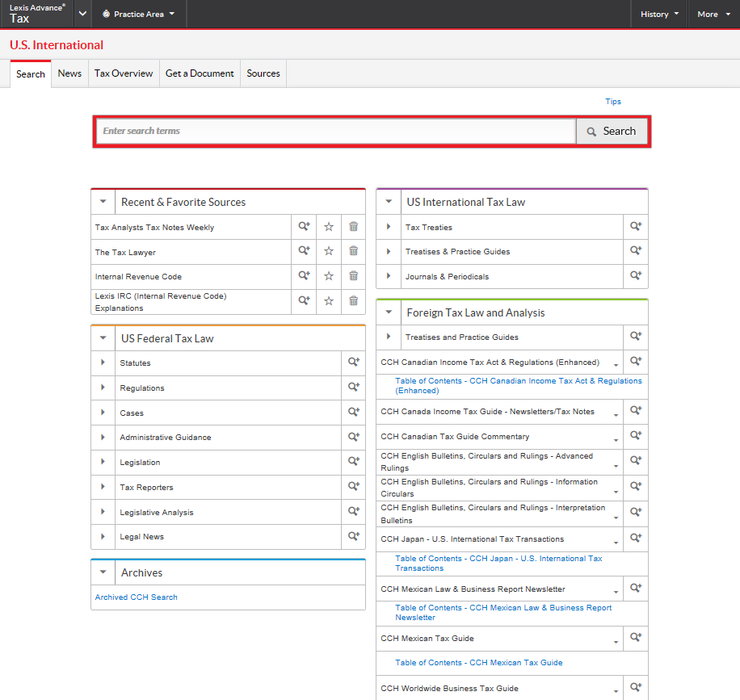
Task: Go to Get a Document tab
Action: pyautogui.click(x=200, y=73)
